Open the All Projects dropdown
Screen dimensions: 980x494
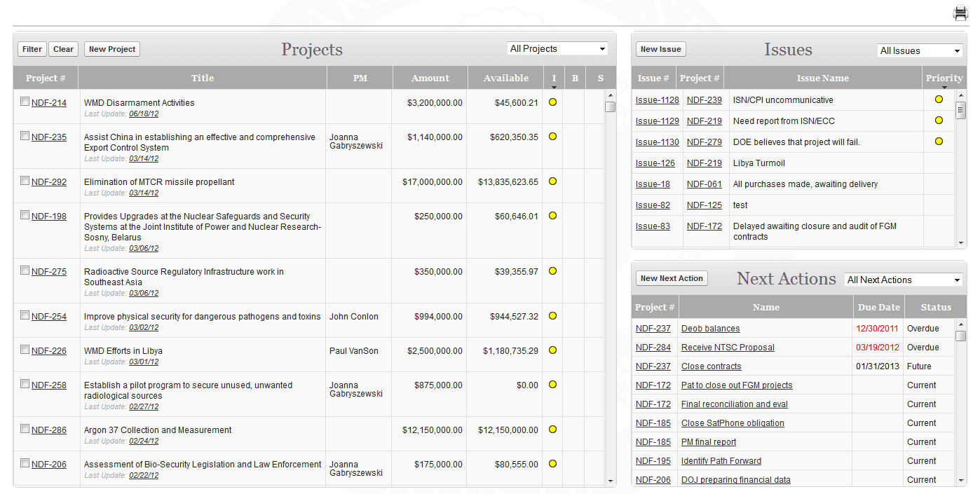click(557, 48)
